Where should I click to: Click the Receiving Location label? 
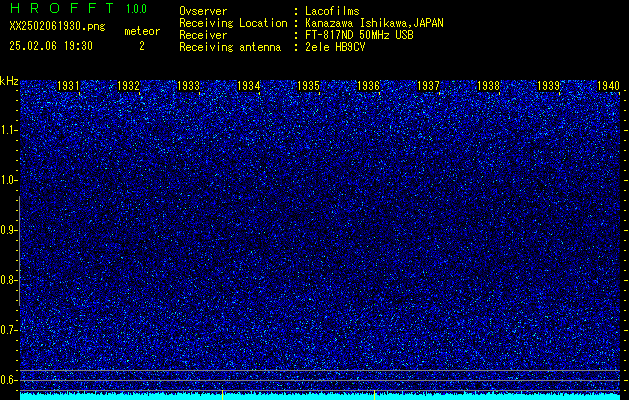233,23
